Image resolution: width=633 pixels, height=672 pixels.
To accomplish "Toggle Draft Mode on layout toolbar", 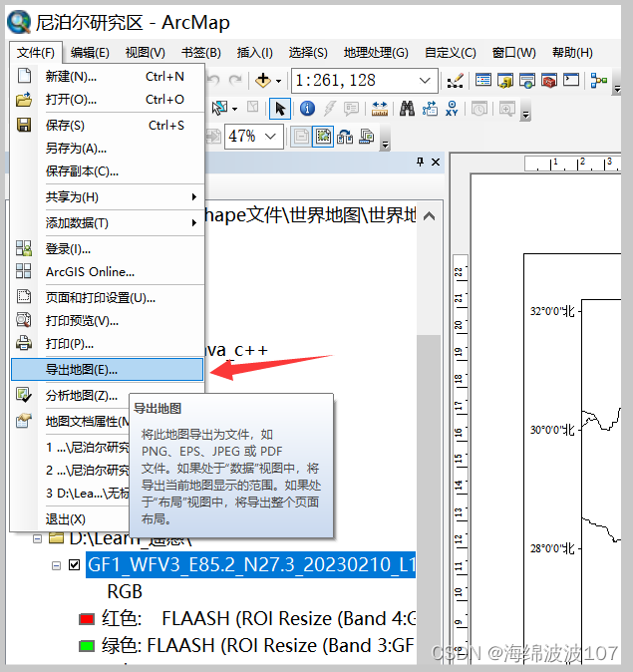I will point(301,137).
